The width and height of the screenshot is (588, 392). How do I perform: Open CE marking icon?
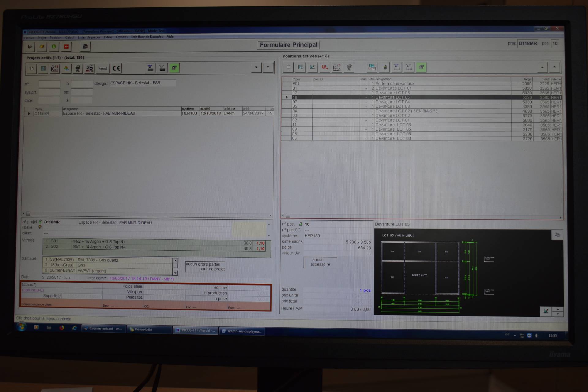point(116,68)
